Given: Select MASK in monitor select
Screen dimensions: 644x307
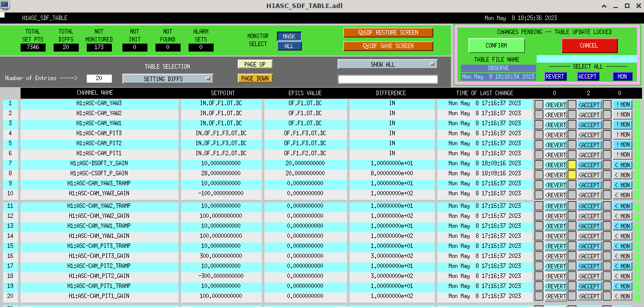Looking at the screenshot, I should click(289, 37).
